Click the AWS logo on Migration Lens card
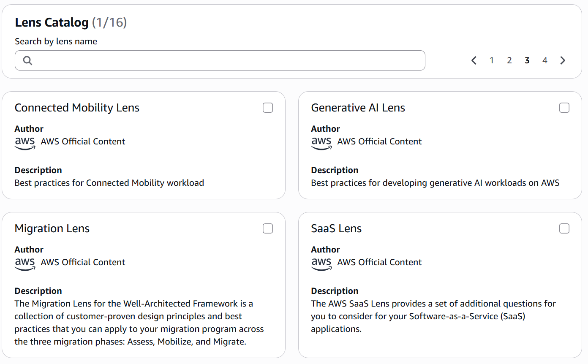Image resolution: width=588 pixels, height=364 pixels. [25, 263]
